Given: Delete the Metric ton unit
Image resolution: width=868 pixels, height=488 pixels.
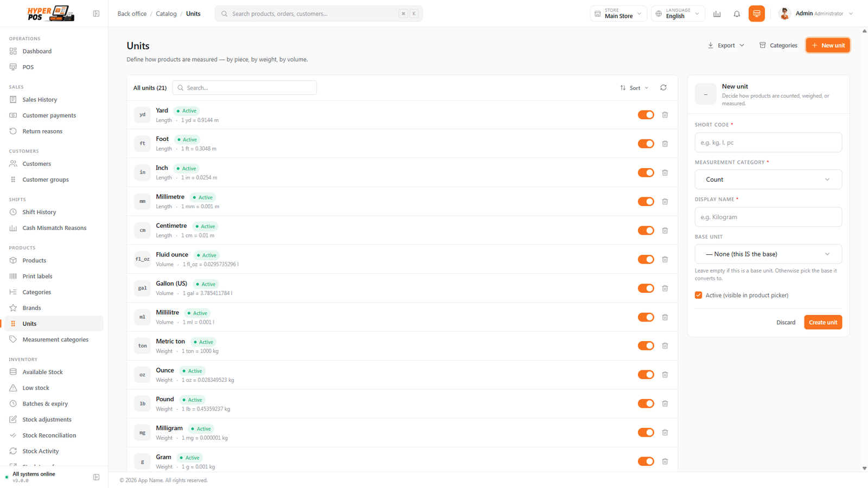Looking at the screenshot, I should (x=665, y=346).
